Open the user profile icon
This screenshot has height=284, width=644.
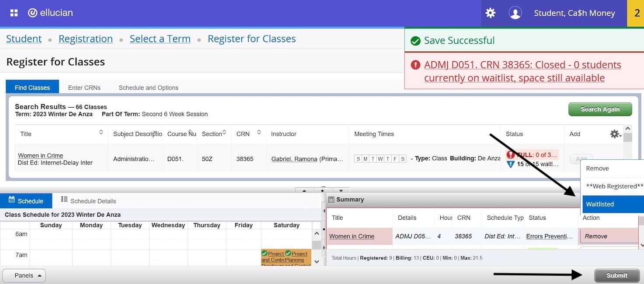coord(515,13)
